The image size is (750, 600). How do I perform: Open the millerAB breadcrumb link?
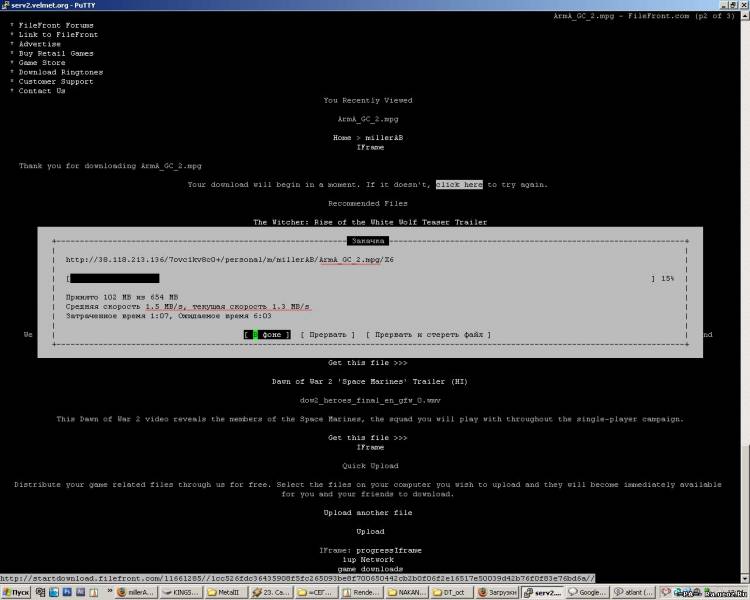coord(384,138)
